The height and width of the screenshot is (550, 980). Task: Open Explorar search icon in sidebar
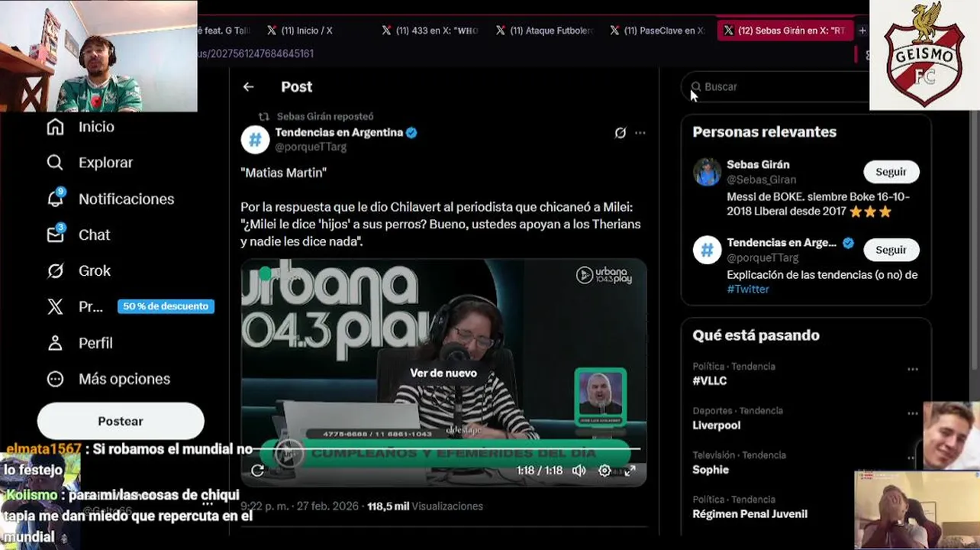pos(55,163)
